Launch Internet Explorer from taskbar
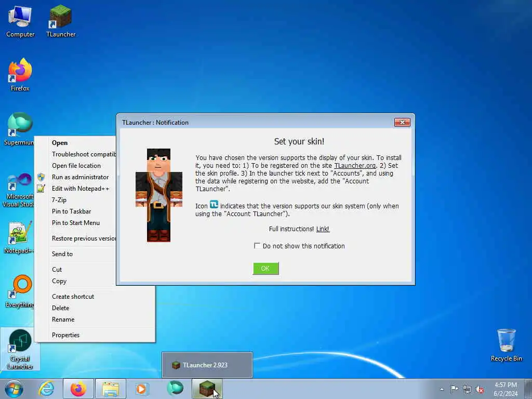 (x=46, y=389)
